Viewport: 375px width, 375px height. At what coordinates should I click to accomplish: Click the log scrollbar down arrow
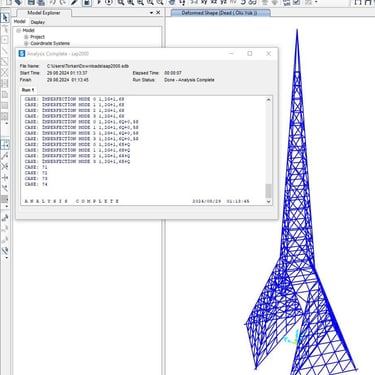pos(268,201)
